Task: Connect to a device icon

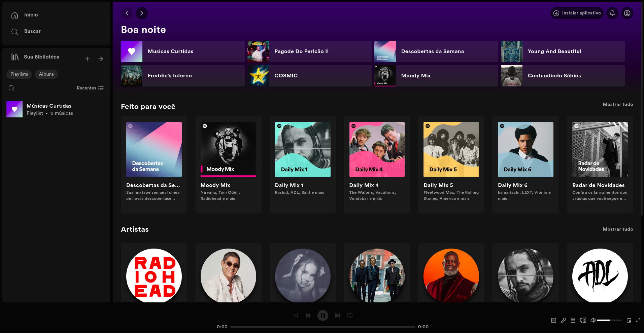Action: click(583, 321)
